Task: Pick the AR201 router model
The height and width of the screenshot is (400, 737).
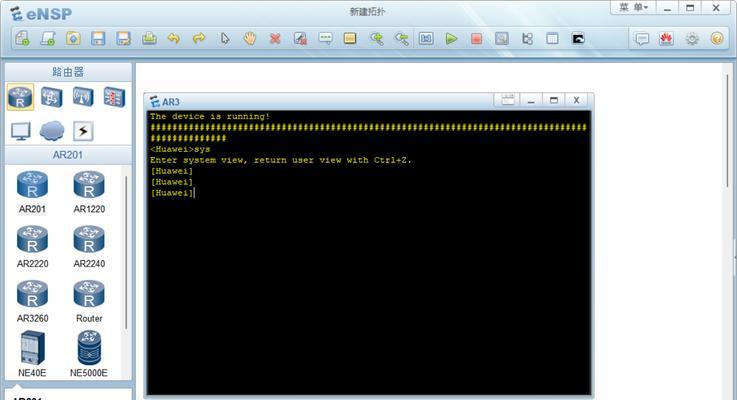Action: [32, 192]
